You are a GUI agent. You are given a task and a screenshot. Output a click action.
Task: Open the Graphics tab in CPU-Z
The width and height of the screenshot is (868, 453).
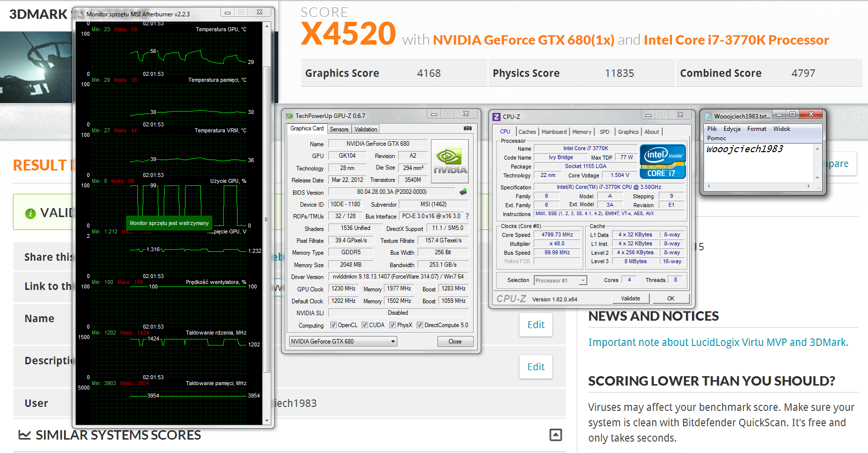[x=628, y=132]
